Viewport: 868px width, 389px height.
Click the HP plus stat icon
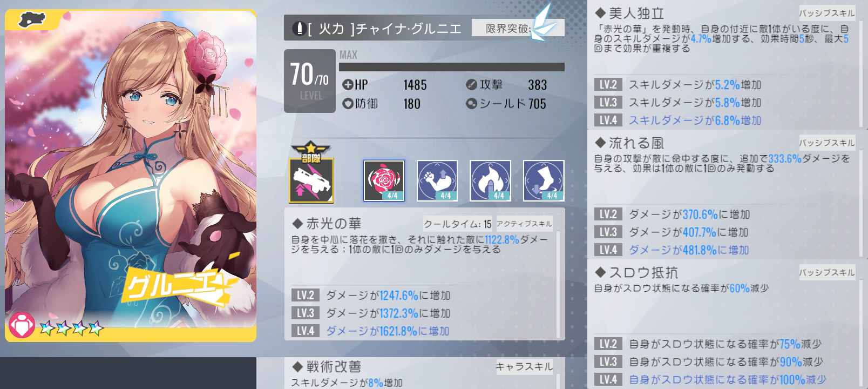(x=348, y=85)
